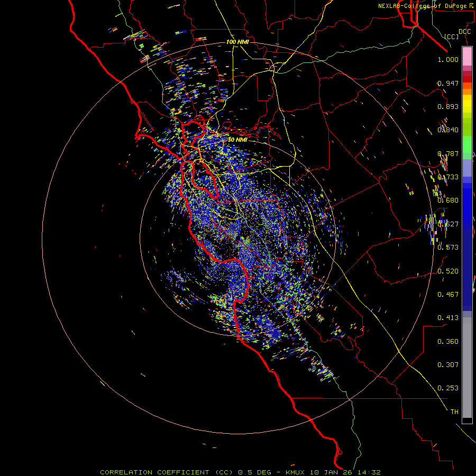
Task: Select the 0.520 scale value
Action: pyautogui.click(x=448, y=271)
